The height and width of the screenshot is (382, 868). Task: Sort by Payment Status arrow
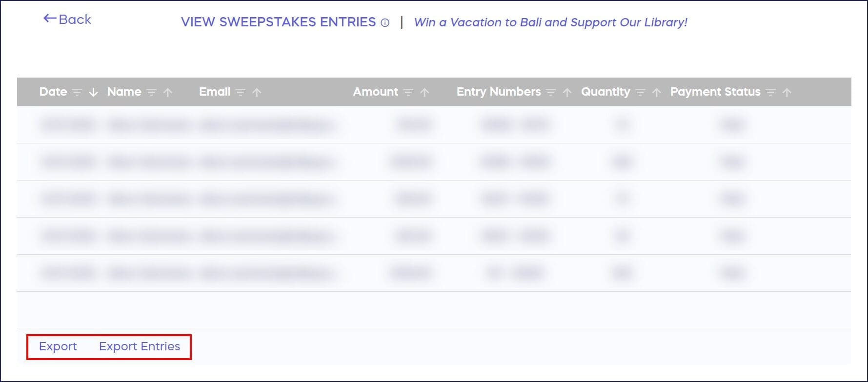tap(787, 92)
